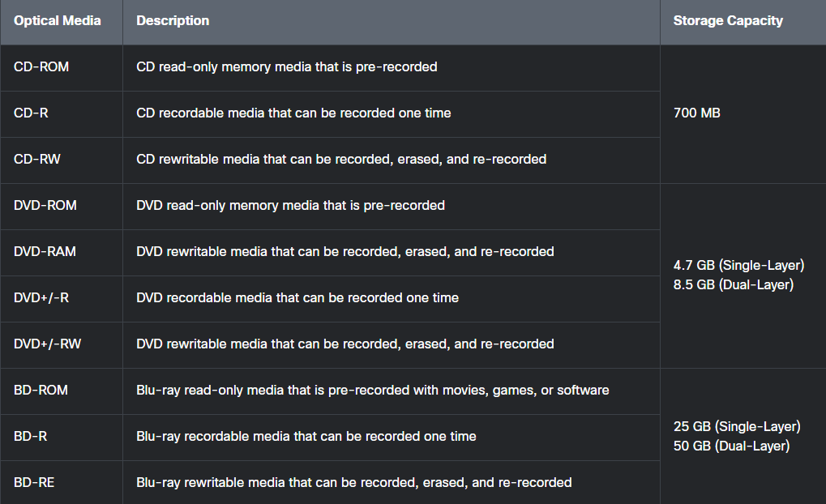826x504 pixels.
Task: Click the DVD-ROM row label
Action: click(x=45, y=205)
